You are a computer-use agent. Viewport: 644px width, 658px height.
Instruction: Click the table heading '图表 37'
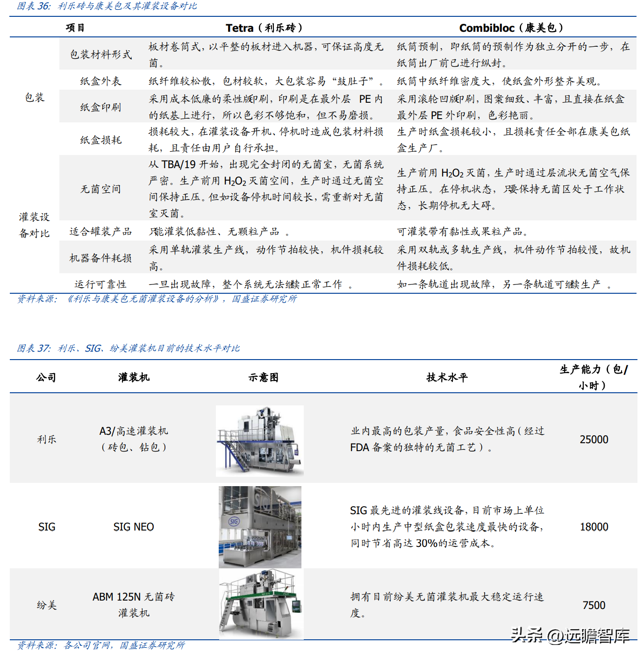coord(128,348)
